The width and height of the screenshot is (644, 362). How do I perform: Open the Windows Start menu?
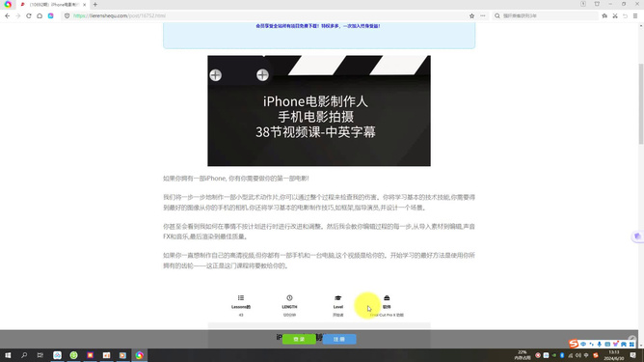point(8,355)
